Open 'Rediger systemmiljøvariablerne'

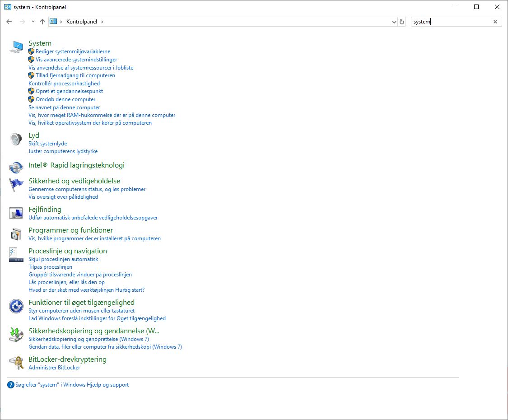[x=73, y=51]
